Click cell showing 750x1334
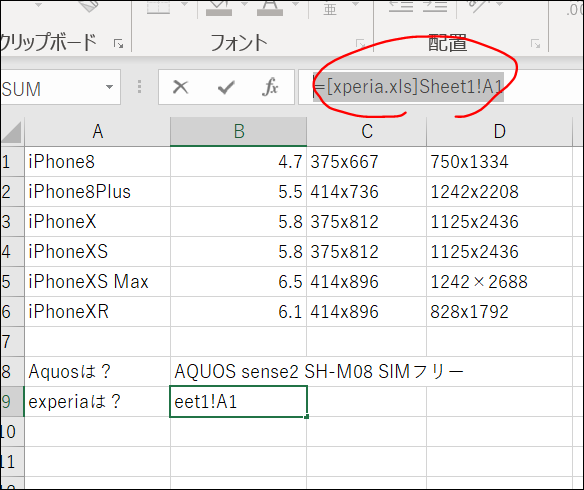Viewport: 584px width, 490px height. coord(499,162)
